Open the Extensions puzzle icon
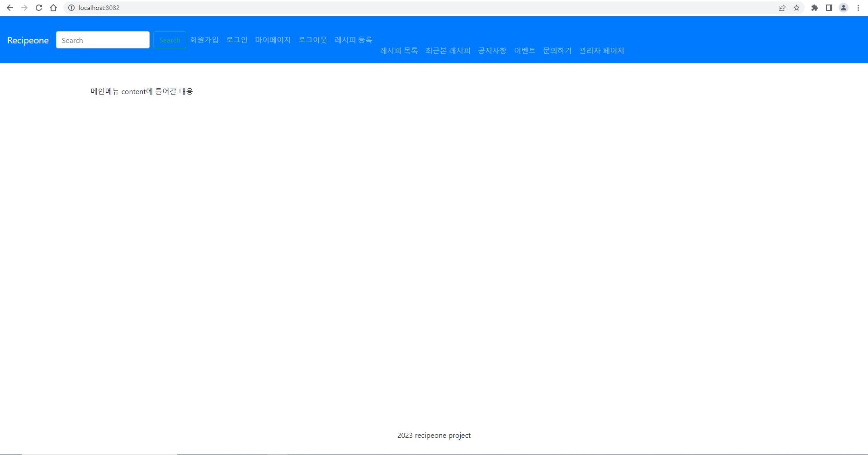868x455 pixels. [x=815, y=8]
